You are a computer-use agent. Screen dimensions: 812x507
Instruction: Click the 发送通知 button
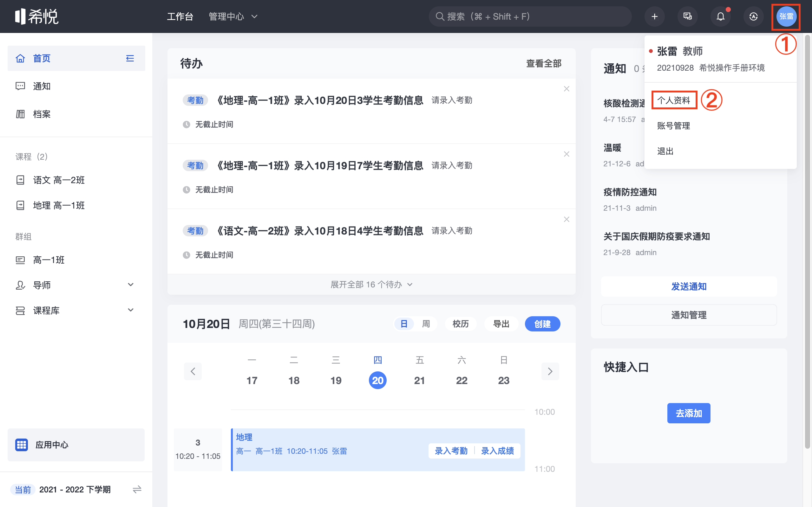pyautogui.click(x=689, y=286)
